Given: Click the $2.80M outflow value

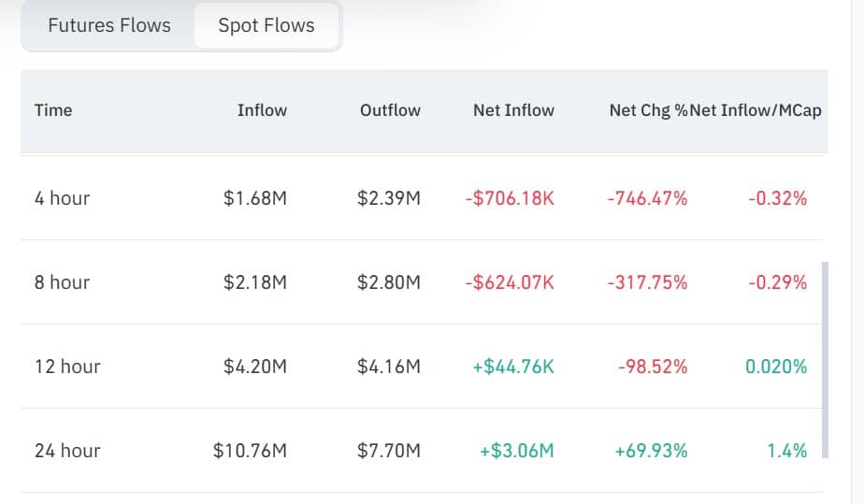Looking at the screenshot, I should pos(388,282).
